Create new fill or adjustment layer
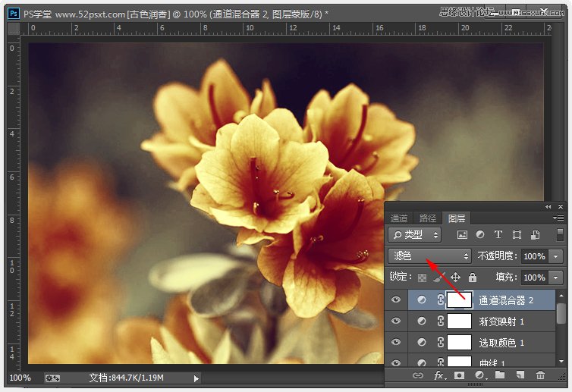The width and height of the screenshot is (572, 392). pos(480,375)
